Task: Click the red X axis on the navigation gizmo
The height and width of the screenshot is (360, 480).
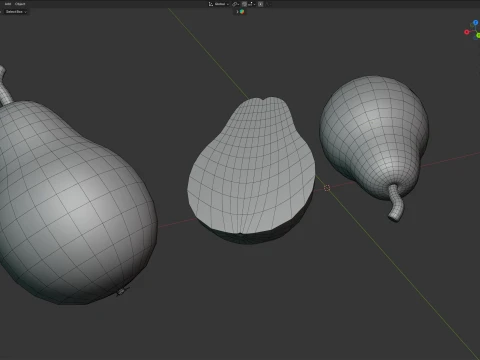Action: click(x=467, y=32)
